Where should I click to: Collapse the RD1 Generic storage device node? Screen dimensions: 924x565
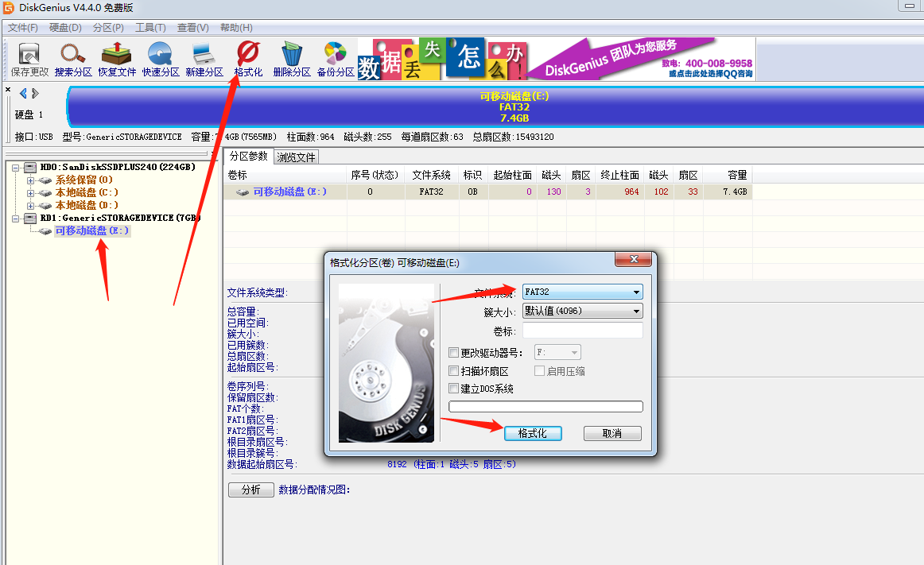[x=16, y=218]
